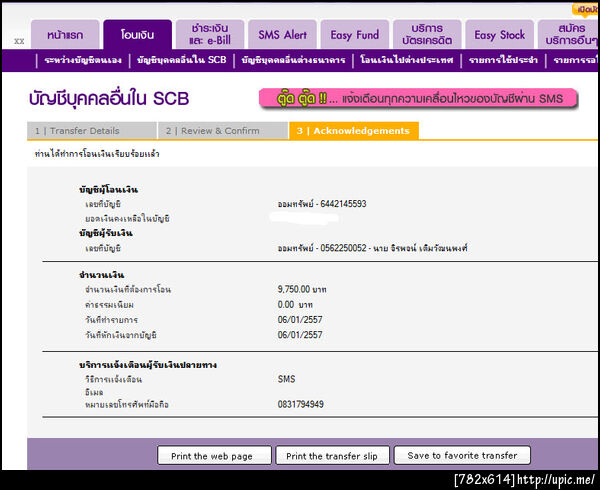Click the ยอดเงินคงเหลือในบัญชี label
Image resolution: width=600 pixels, height=490 pixels.
pyautogui.click(x=127, y=219)
